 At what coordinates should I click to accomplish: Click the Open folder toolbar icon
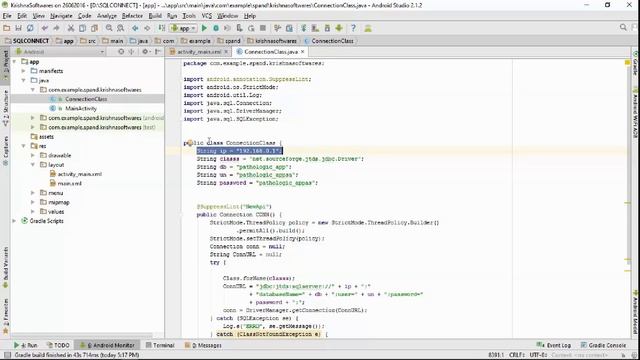7,28
